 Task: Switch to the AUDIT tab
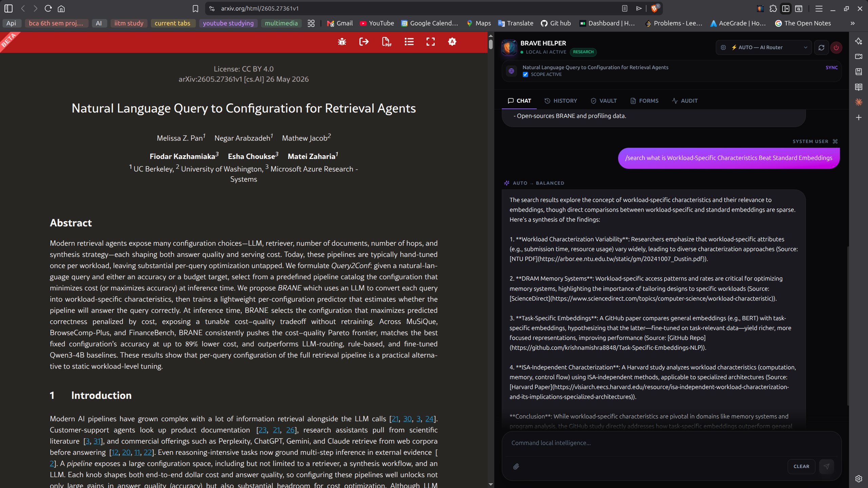(x=685, y=101)
